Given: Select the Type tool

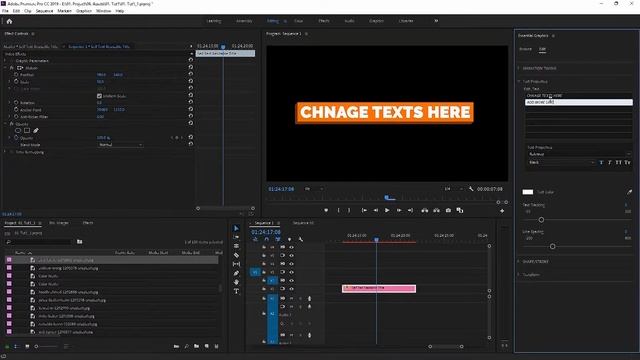Looking at the screenshot, I should 236,291.
